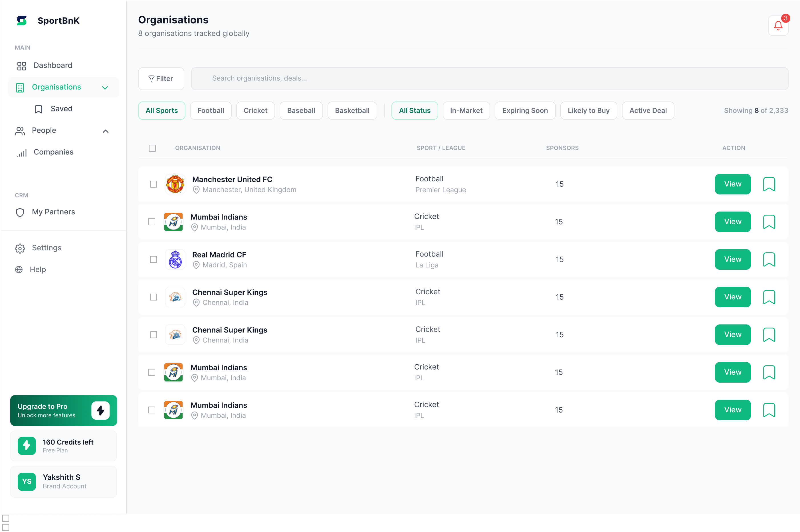Open the notifications bell
Screen dimensions: 800x532
[778, 25]
